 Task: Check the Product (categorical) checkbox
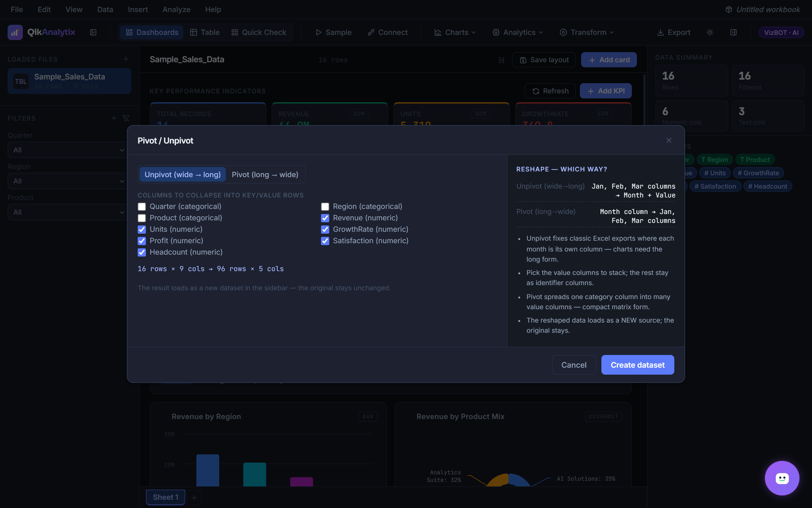pyautogui.click(x=141, y=218)
